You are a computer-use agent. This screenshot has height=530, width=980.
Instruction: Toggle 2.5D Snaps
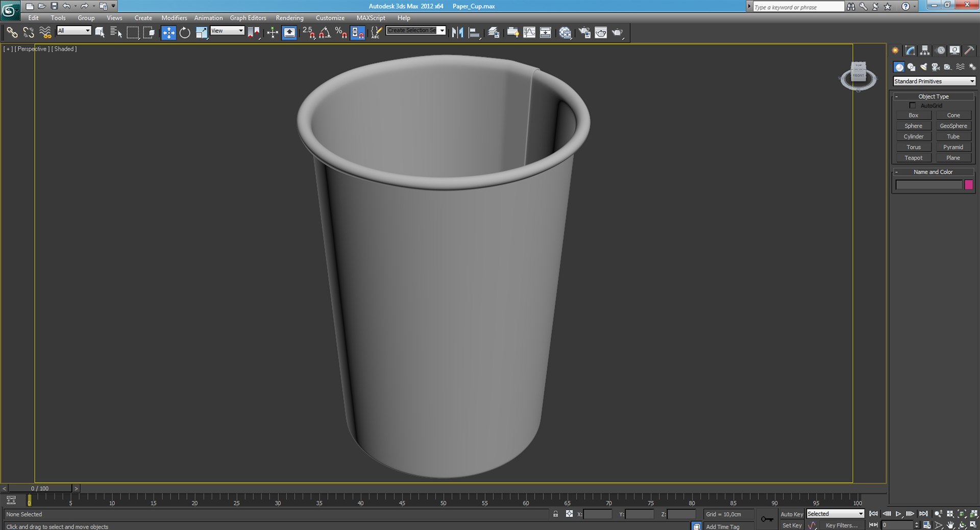(x=309, y=33)
